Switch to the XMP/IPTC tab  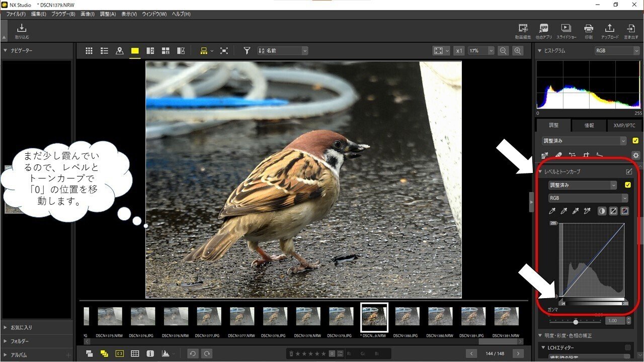(x=624, y=125)
